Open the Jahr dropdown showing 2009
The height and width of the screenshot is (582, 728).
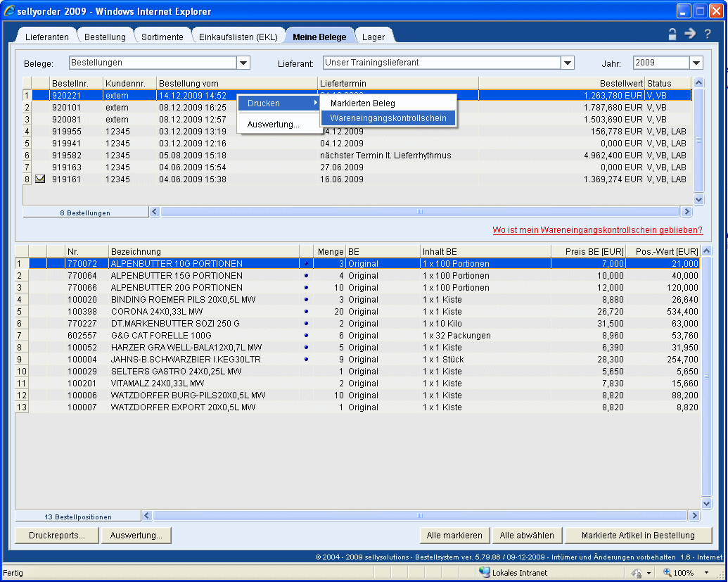click(696, 63)
